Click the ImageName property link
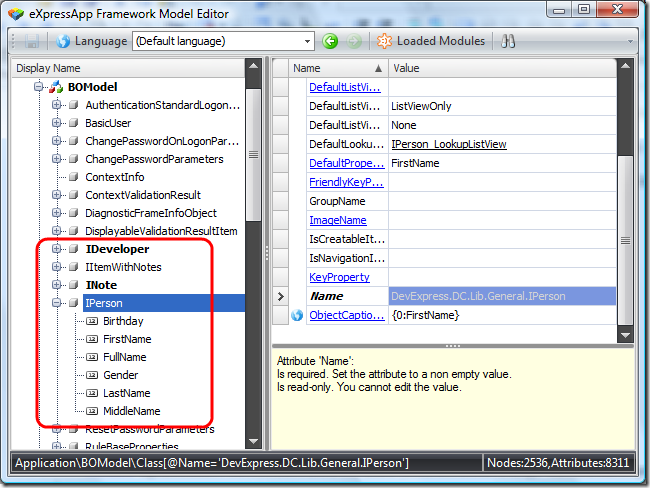The height and width of the screenshot is (488, 650). [338, 220]
